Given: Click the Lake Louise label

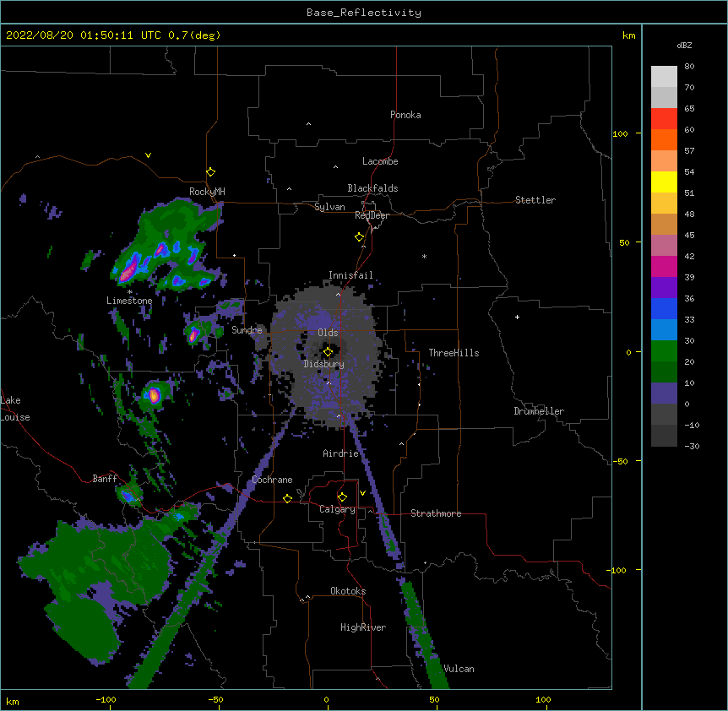Looking at the screenshot, I should [x=15, y=409].
